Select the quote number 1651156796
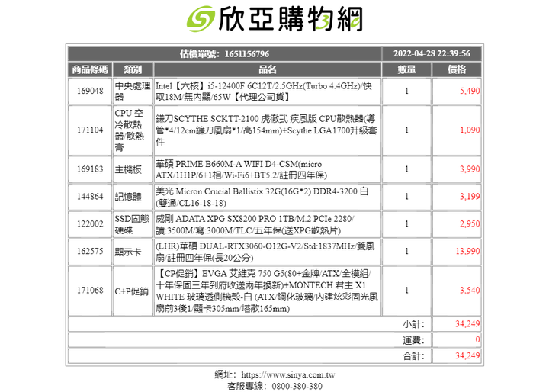The image size is (549, 392). click(247, 54)
